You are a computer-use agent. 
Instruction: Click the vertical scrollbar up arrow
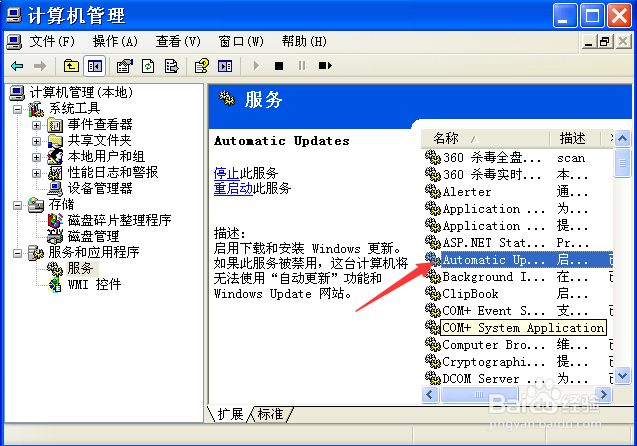click(x=622, y=139)
